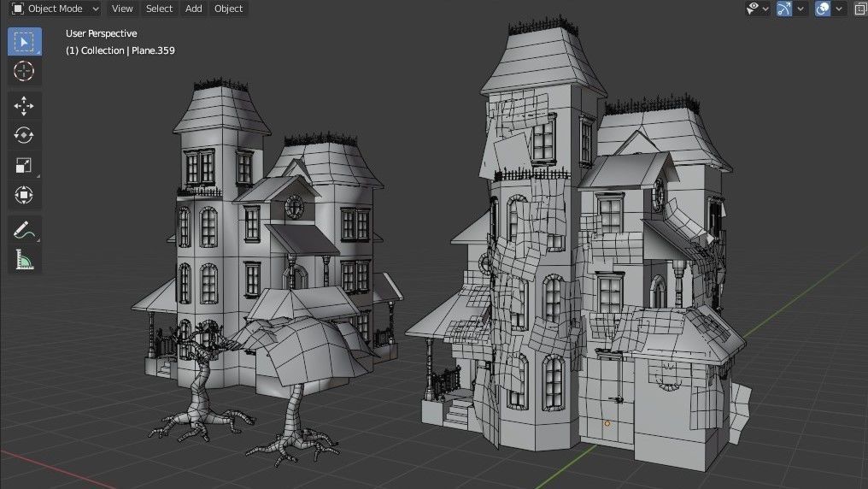This screenshot has width=868, height=489.
Task: Select the Annotate pencil tool
Action: click(x=24, y=230)
